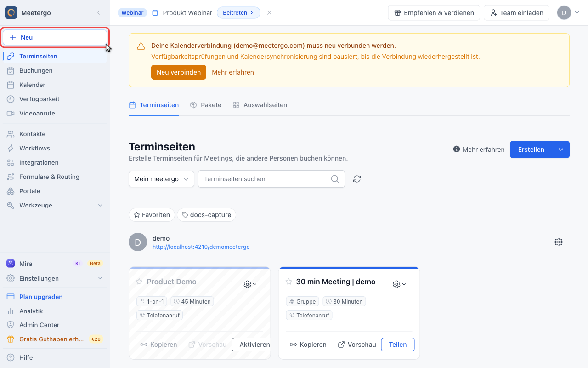
Task: Open the Mein meetergo dropdown
Action: pos(161,179)
